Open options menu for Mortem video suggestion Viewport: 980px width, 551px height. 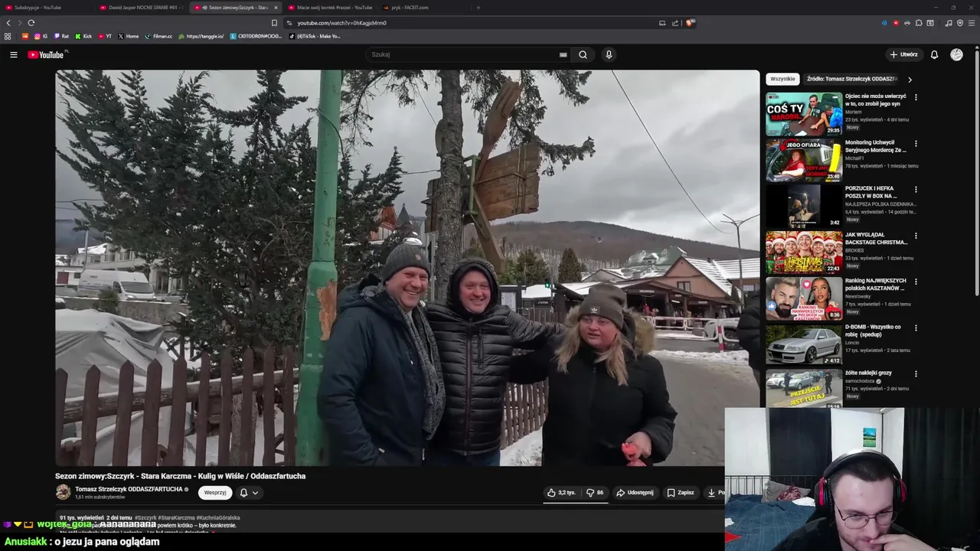coord(916,97)
